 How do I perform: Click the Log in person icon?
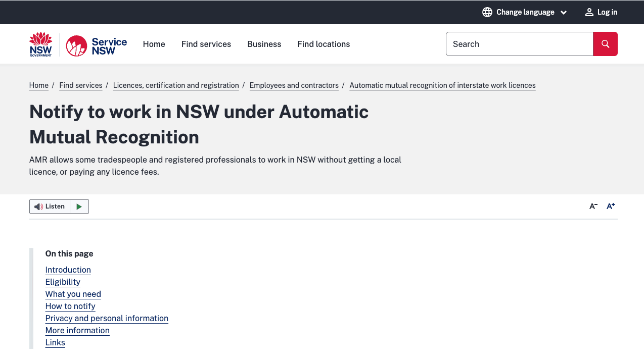[x=589, y=12]
